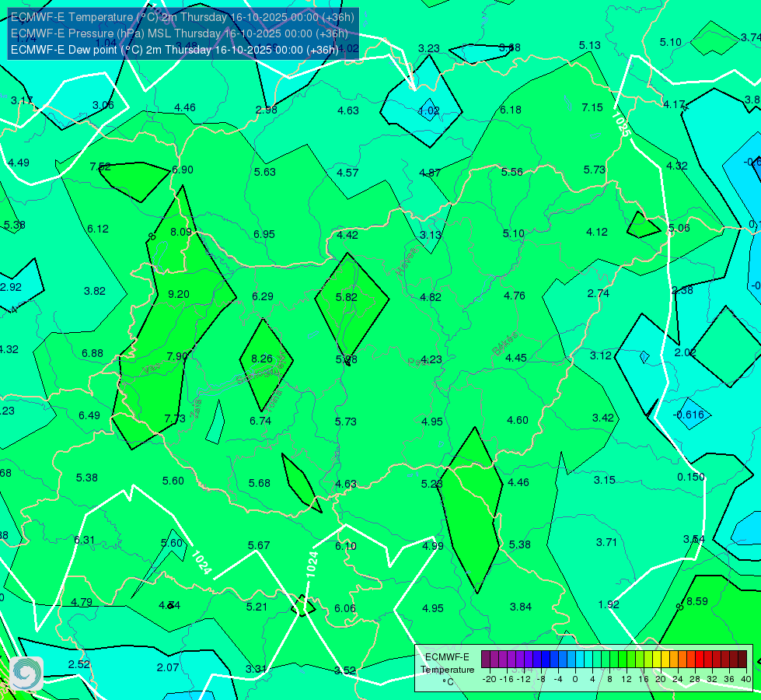This screenshot has height=700, width=761.
Task: Click the 6.06 dew point value
Action: click(x=345, y=609)
